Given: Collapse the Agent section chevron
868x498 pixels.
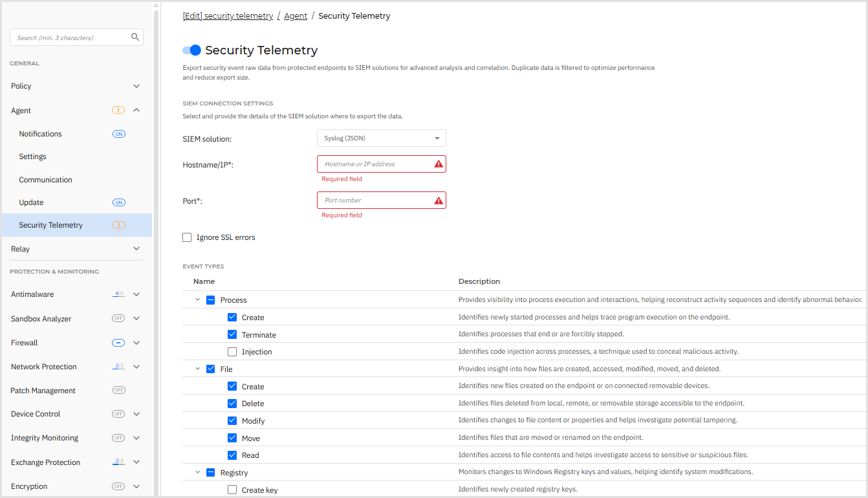Looking at the screenshot, I should [x=136, y=110].
